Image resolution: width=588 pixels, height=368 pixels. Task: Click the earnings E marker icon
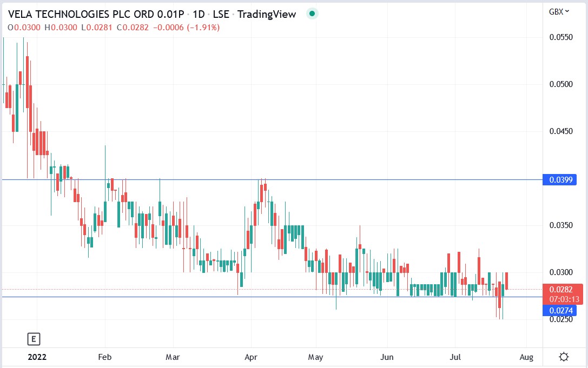(34, 339)
